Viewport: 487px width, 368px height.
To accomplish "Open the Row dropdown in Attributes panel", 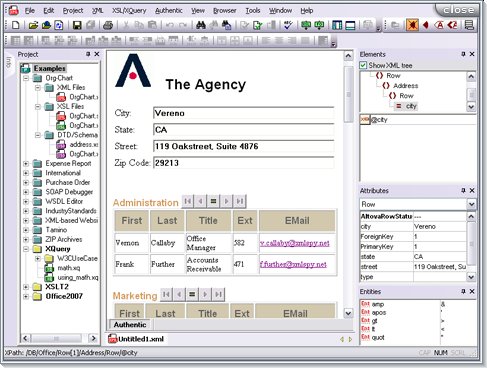I will tap(471, 204).
